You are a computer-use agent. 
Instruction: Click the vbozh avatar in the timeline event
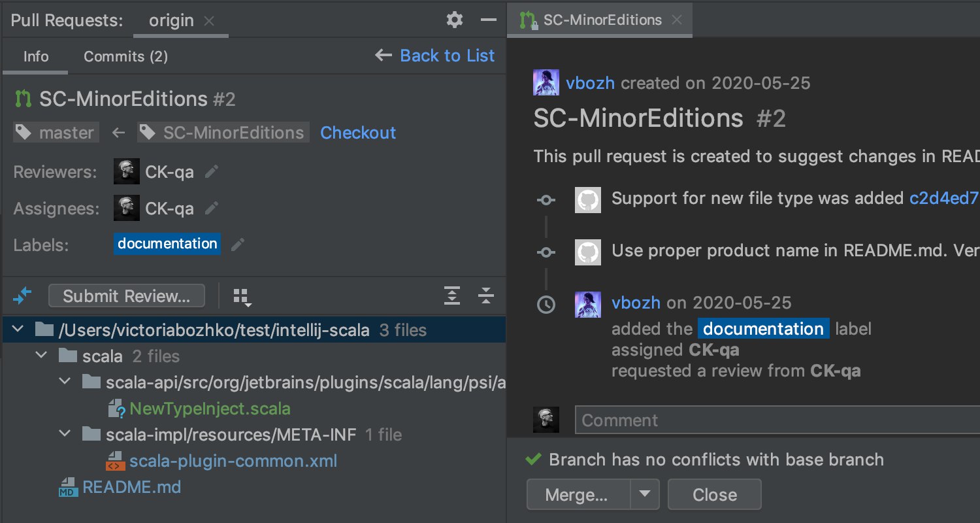[x=587, y=305]
